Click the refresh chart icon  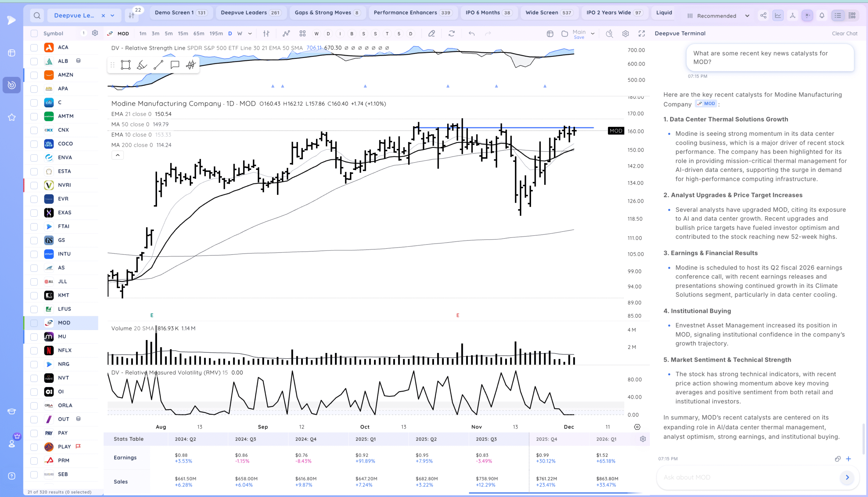[x=451, y=34]
